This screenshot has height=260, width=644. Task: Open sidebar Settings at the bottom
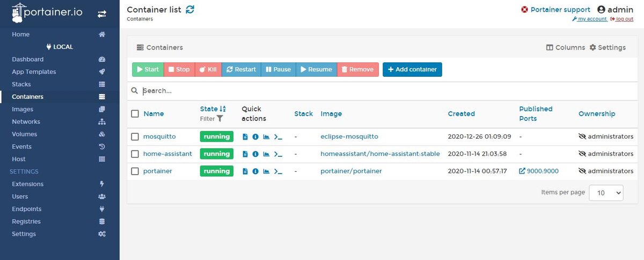[24, 234]
